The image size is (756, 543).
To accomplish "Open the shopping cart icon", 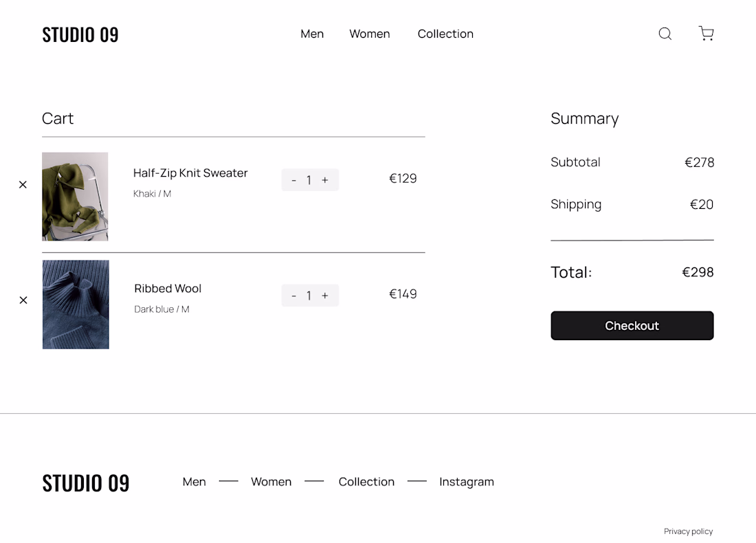I will click(706, 34).
